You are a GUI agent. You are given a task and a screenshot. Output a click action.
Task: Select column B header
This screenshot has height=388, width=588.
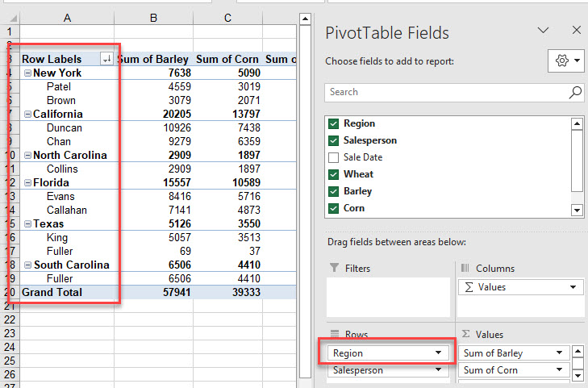pyautogui.click(x=152, y=18)
